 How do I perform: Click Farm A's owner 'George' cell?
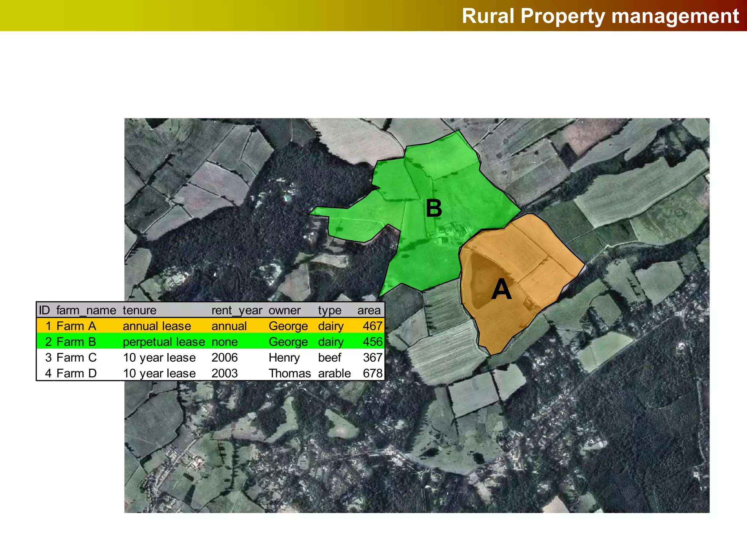(288, 326)
